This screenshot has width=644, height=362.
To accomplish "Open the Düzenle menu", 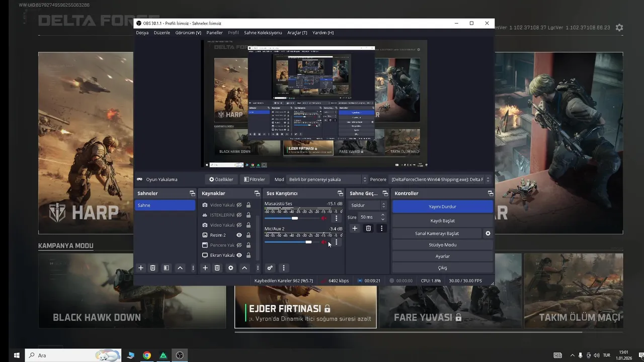I will (162, 33).
